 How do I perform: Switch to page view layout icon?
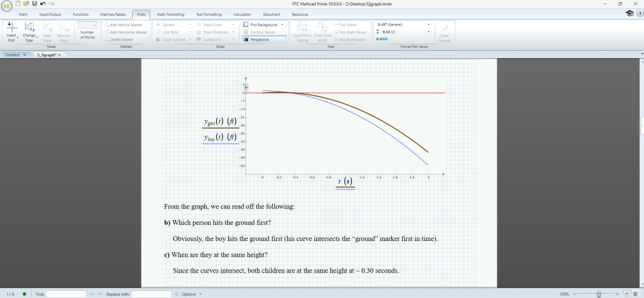click(x=627, y=294)
